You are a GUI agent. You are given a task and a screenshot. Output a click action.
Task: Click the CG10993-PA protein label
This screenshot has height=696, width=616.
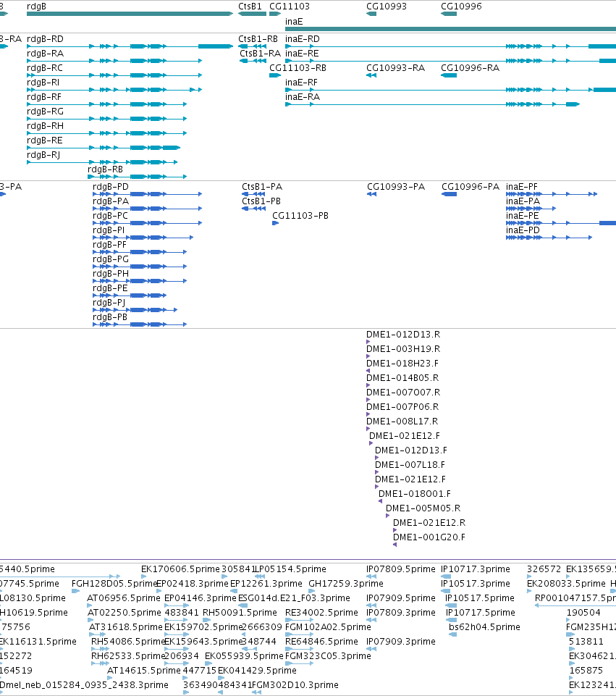point(396,187)
